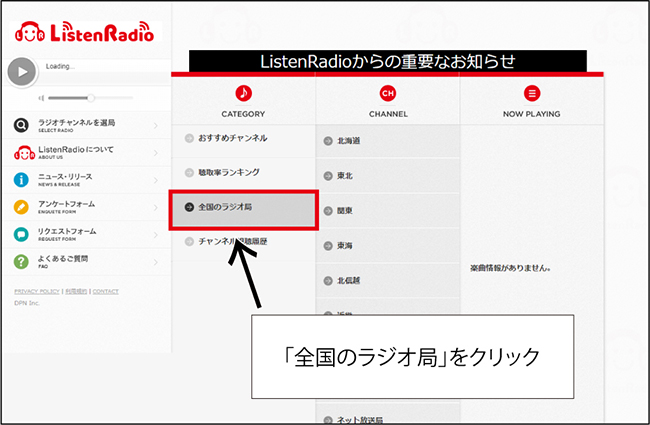Click the green question mark FAQ icon
Screen dimensions: 650x425
[21, 262]
